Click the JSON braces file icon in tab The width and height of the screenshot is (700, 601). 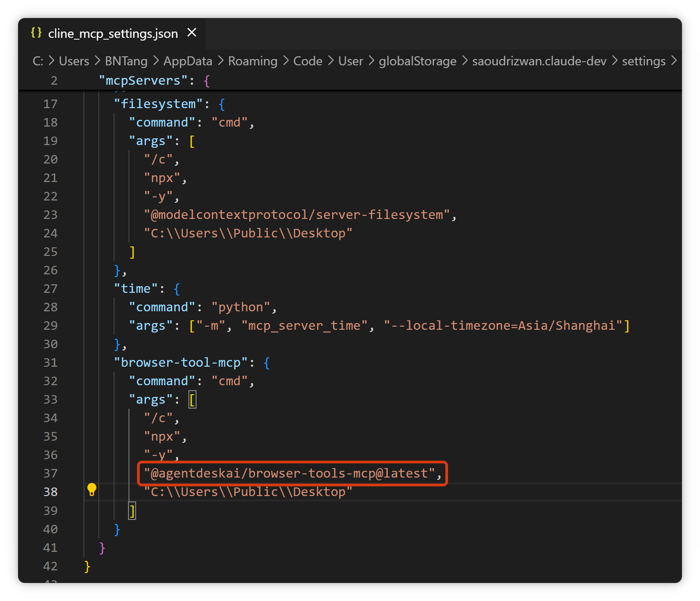pyautogui.click(x=36, y=32)
